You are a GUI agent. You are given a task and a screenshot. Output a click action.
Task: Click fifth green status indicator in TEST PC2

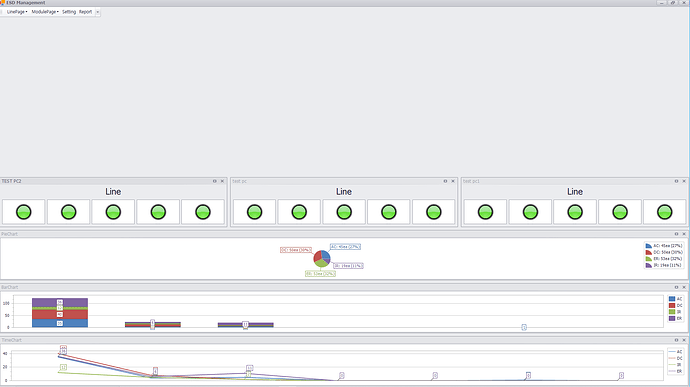tap(203, 212)
